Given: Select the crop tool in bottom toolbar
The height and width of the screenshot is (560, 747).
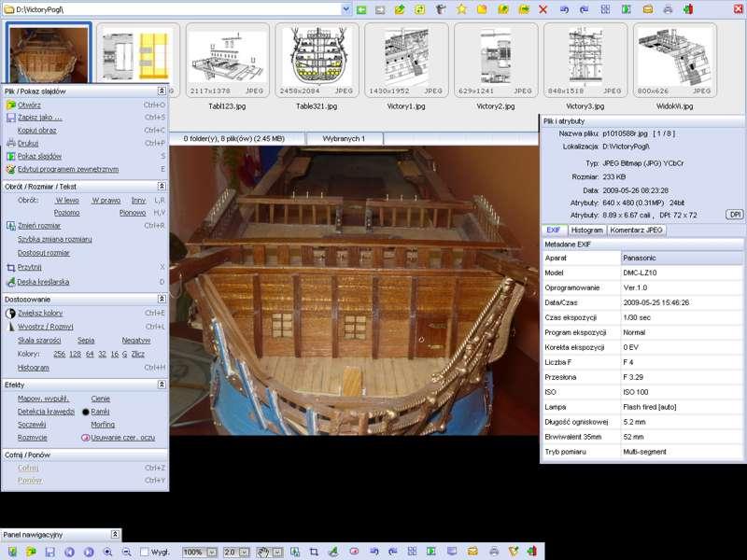Looking at the screenshot, I should pyautogui.click(x=314, y=553).
